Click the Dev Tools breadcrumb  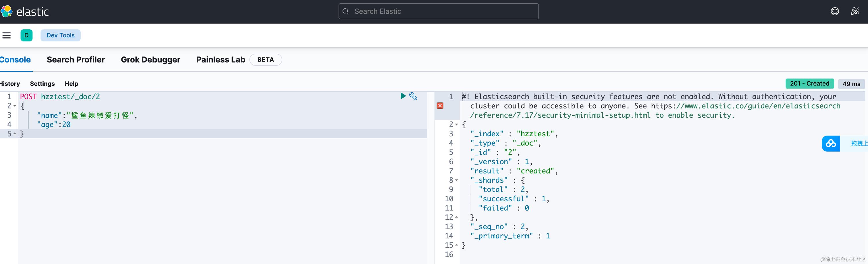pos(60,35)
